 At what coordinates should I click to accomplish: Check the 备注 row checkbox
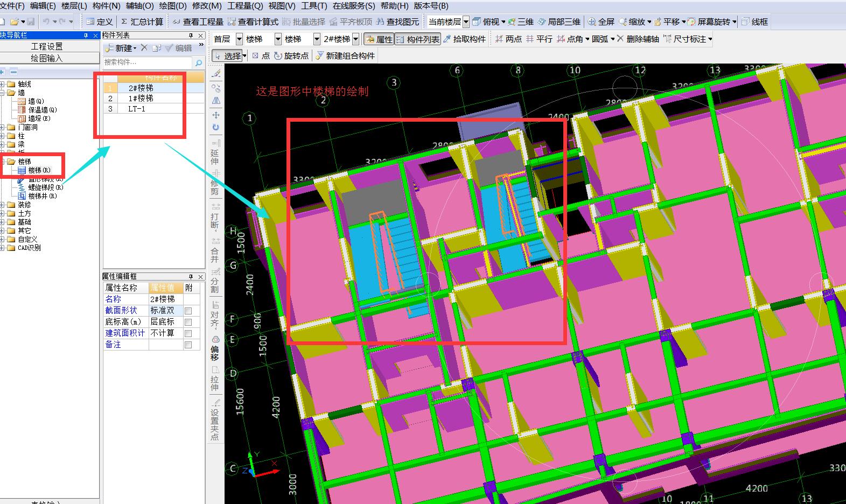pos(188,345)
